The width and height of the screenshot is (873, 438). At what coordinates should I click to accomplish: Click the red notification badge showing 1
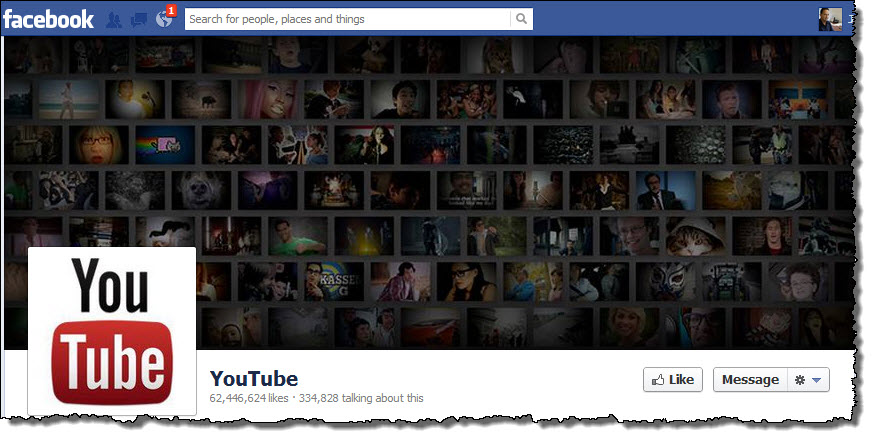(171, 11)
